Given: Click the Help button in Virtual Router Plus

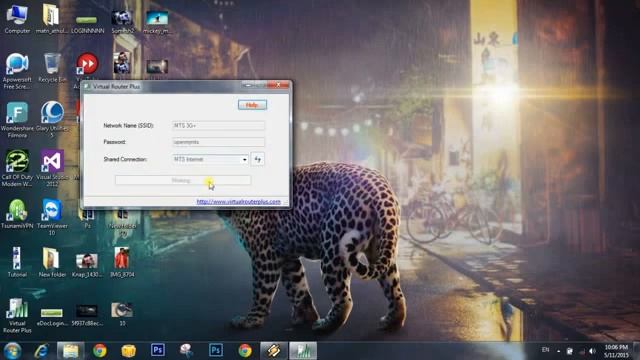Looking at the screenshot, I should (252, 105).
